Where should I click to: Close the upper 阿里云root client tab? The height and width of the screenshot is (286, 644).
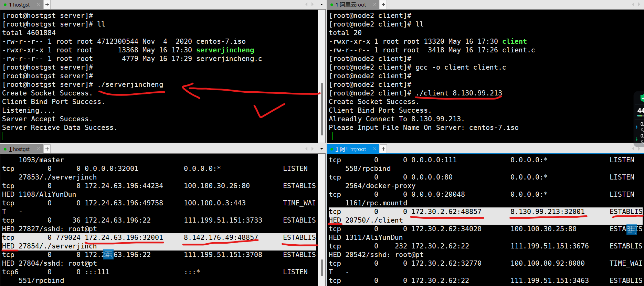click(x=374, y=4)
